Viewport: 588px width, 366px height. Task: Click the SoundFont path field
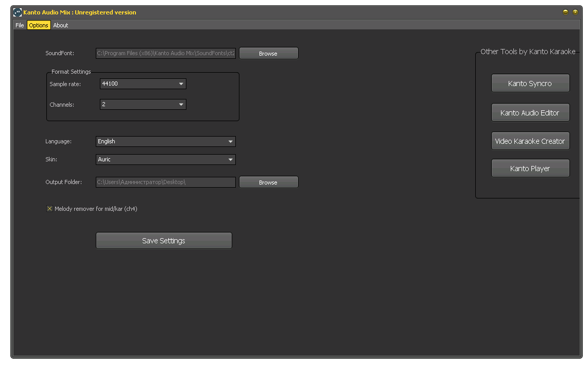(x=166, y=53)
